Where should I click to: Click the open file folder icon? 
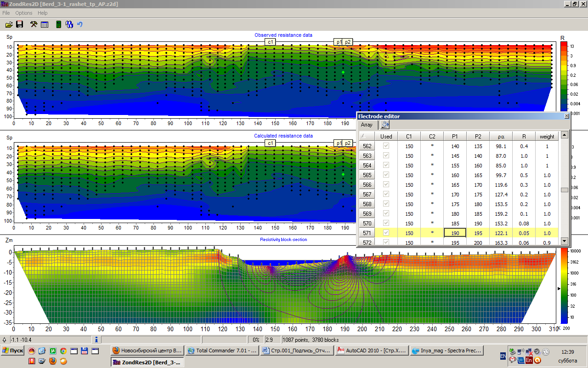[9, 24]
